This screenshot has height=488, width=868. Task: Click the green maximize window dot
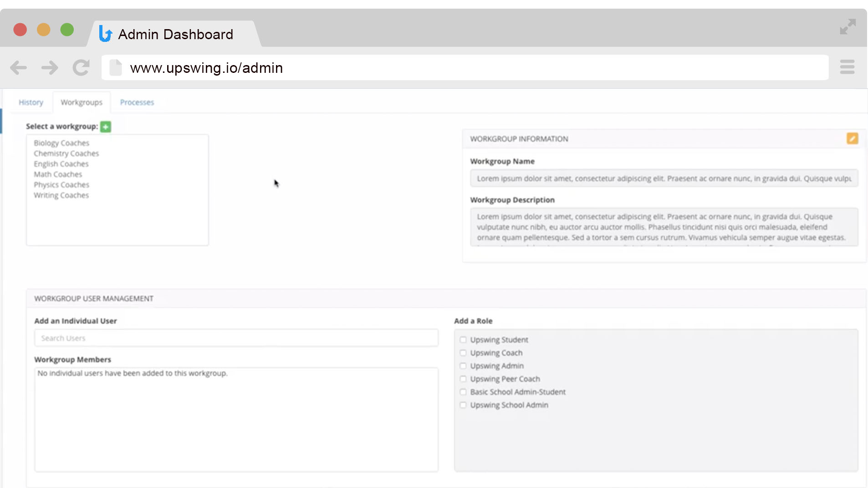click(67, 30)
